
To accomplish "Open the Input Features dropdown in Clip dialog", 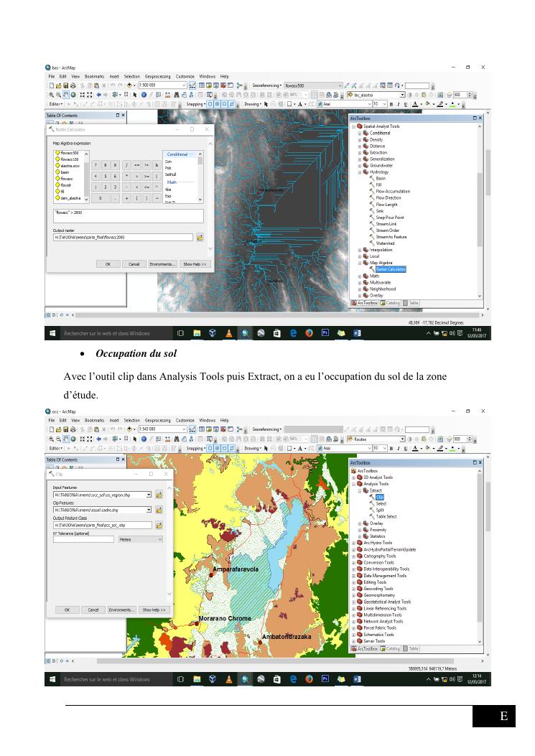I will 149,495.
